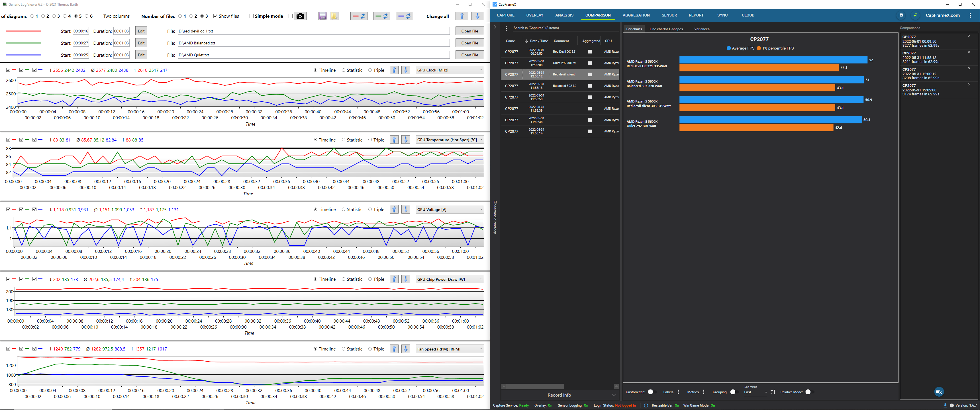Open the Sort metric First dropdown
980x410 pixels.
(755, 392)
